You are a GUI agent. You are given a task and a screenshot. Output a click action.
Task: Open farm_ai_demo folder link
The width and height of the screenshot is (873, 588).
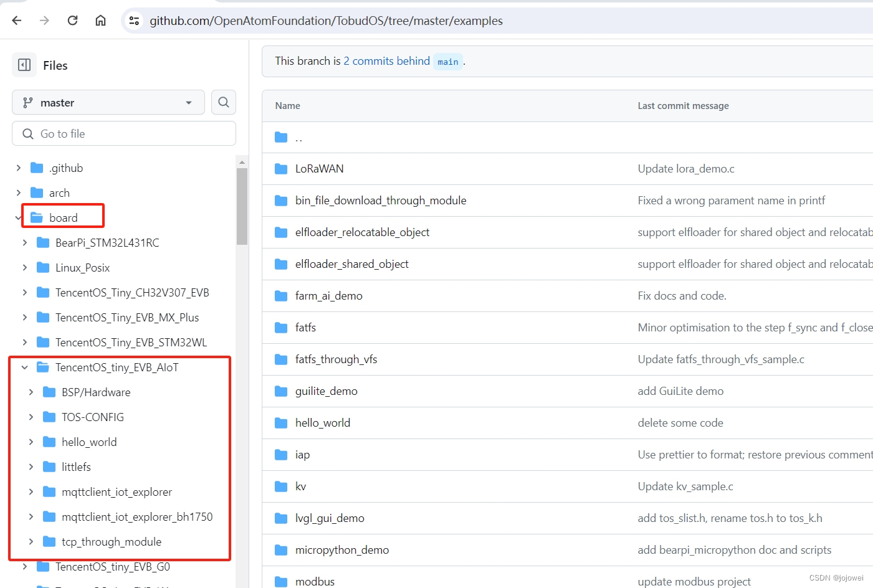[x=329, y=296]
